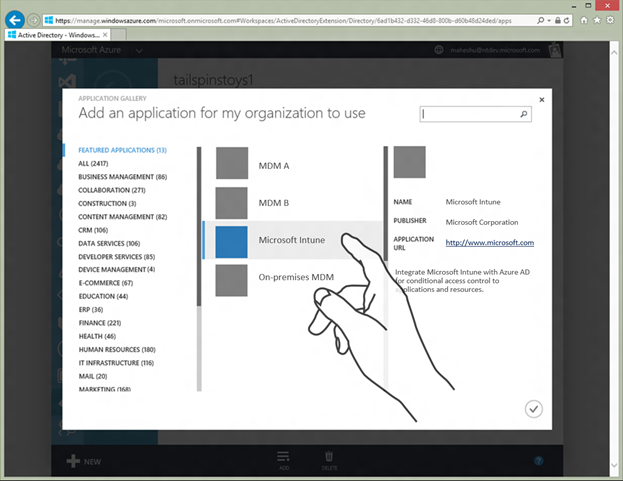Choose Developer Services (85) category
This screenshot has width=623, height=481.
tap(116, 257)
